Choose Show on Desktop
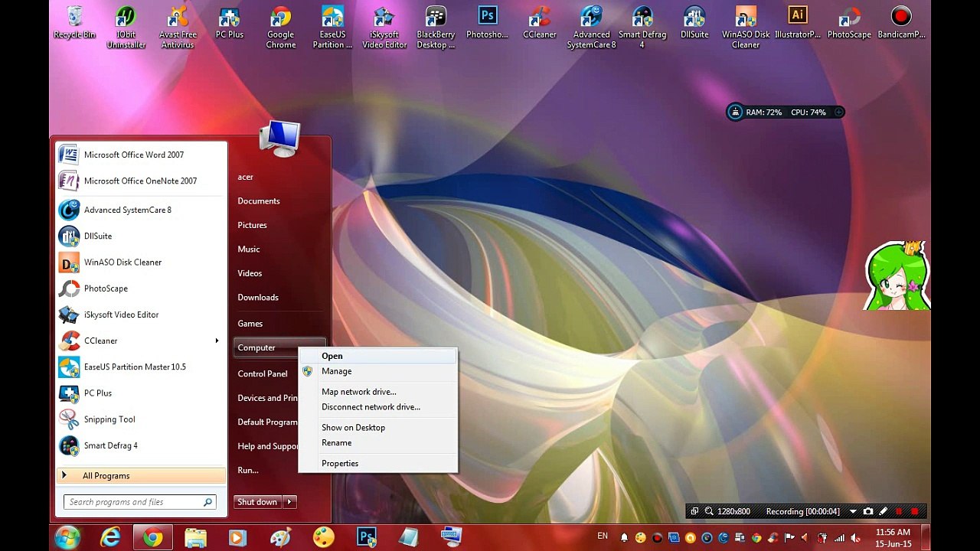The height and width of the screenshot is (551, 980). 378,428
